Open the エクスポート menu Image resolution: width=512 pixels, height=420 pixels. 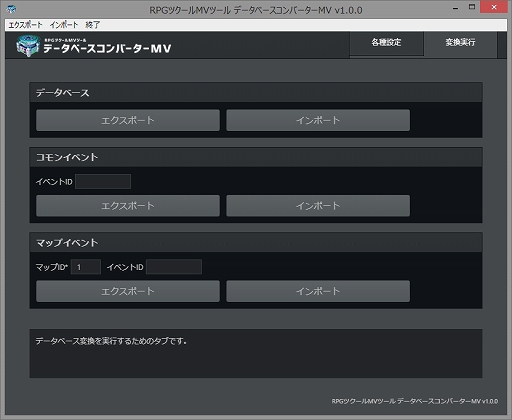(x=25, y=25)
